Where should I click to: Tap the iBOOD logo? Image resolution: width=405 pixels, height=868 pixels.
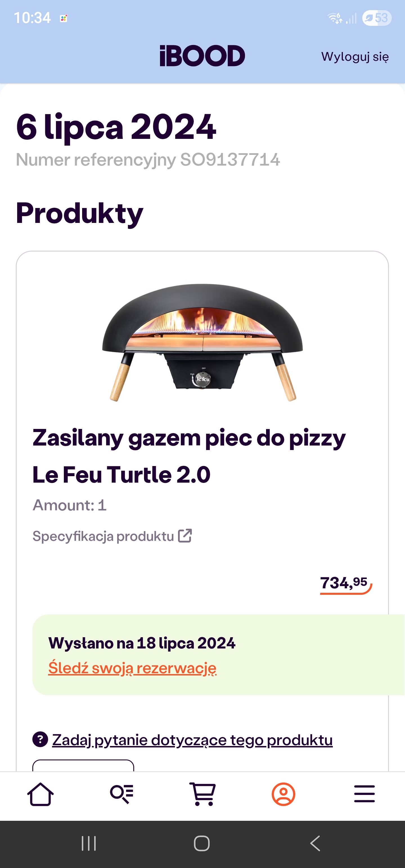[x=202, y=56]
